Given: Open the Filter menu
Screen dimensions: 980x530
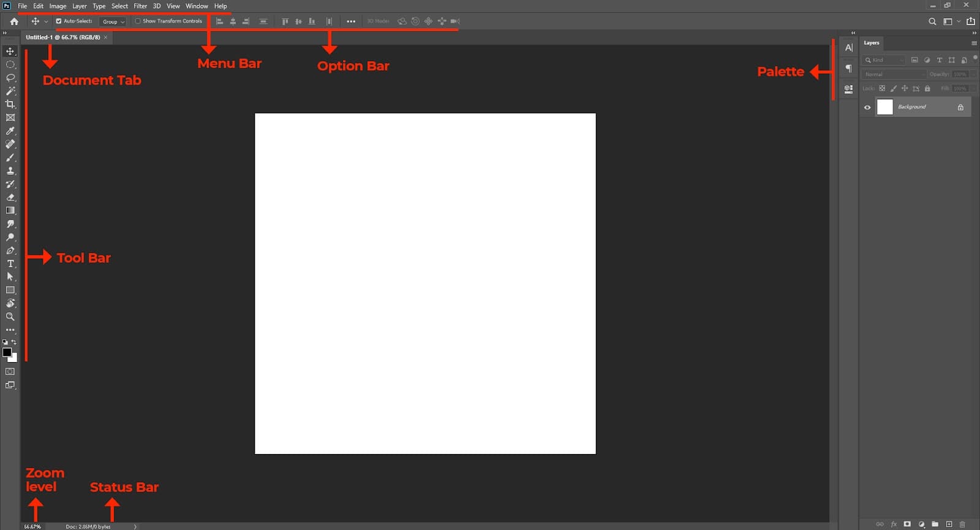Looking at the screenshot, I should (140, 6).
